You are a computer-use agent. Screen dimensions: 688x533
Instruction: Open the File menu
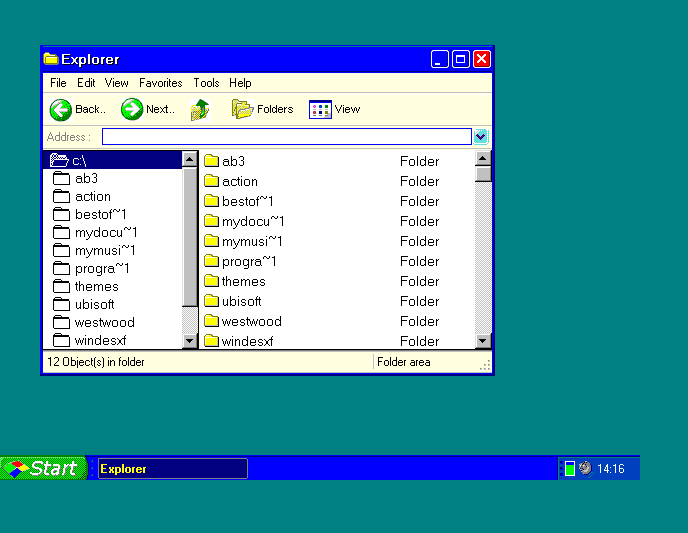[x=58, y=83]
